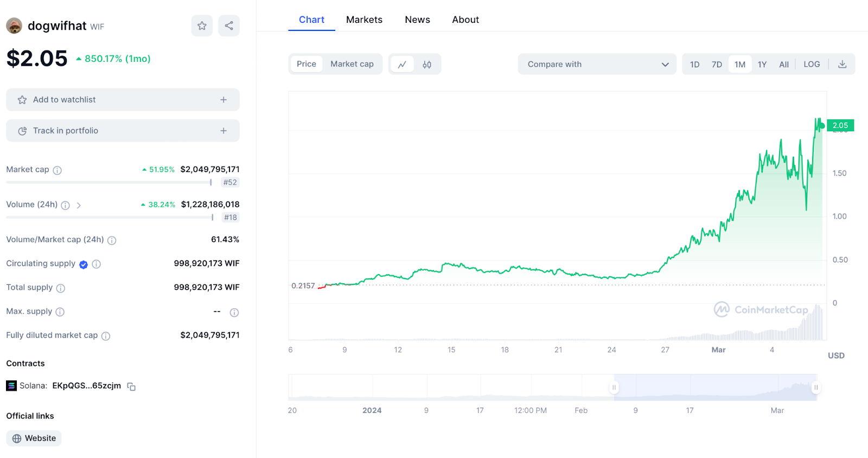Click the star favorite icon next to dogwifhat

(202, 26)
